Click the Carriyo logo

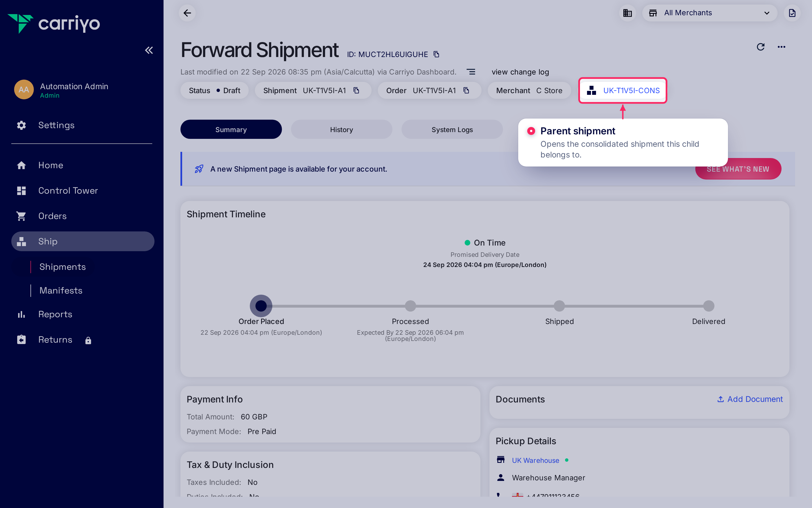(54, 23)
